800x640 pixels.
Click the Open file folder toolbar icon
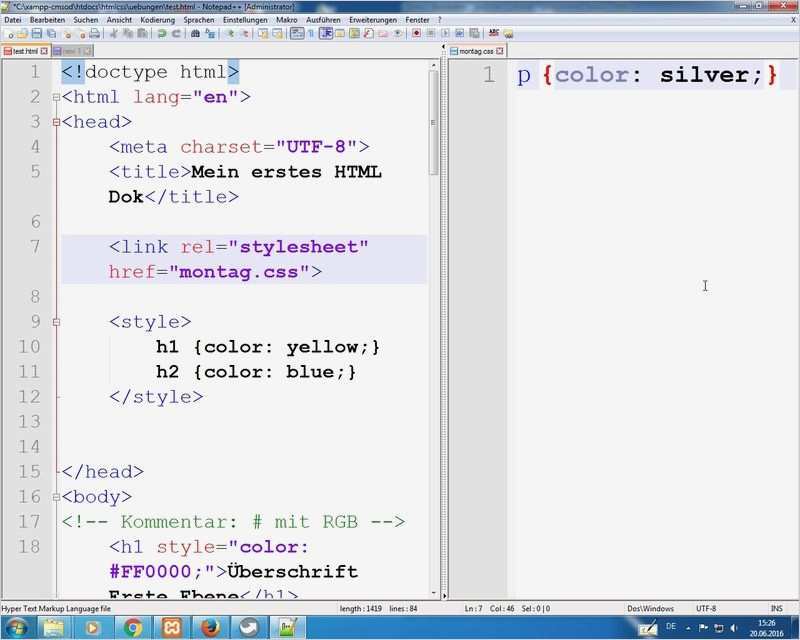pyautogui.click(x=22, y=34)
